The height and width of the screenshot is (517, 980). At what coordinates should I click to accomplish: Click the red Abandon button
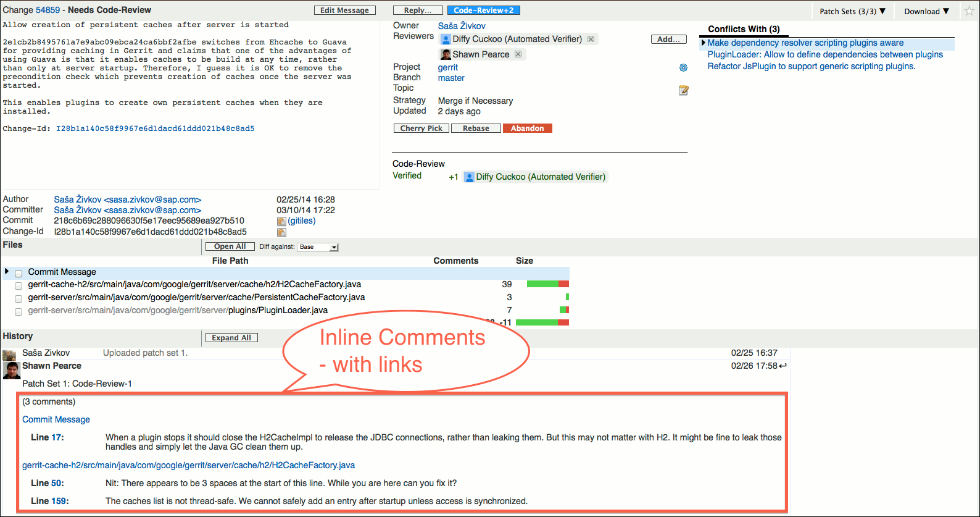click(x=527, y=128)
